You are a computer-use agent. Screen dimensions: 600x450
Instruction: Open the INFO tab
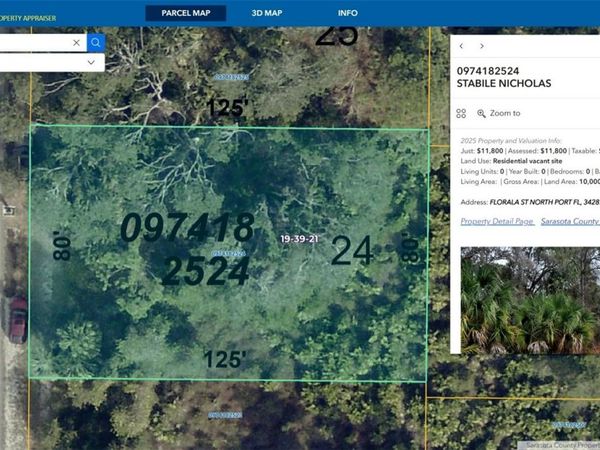[x=348, y=13]
